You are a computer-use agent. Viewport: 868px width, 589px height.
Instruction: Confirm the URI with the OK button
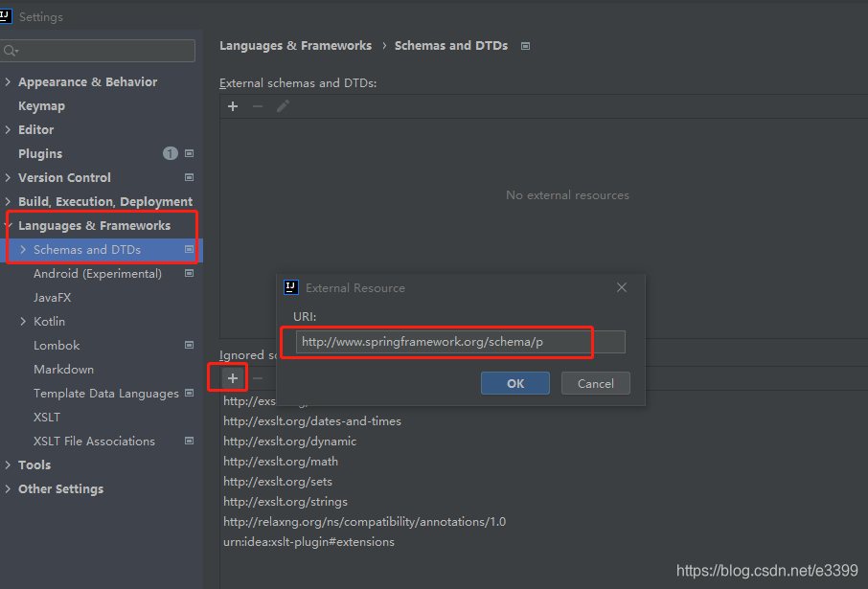tap(514, 383)
